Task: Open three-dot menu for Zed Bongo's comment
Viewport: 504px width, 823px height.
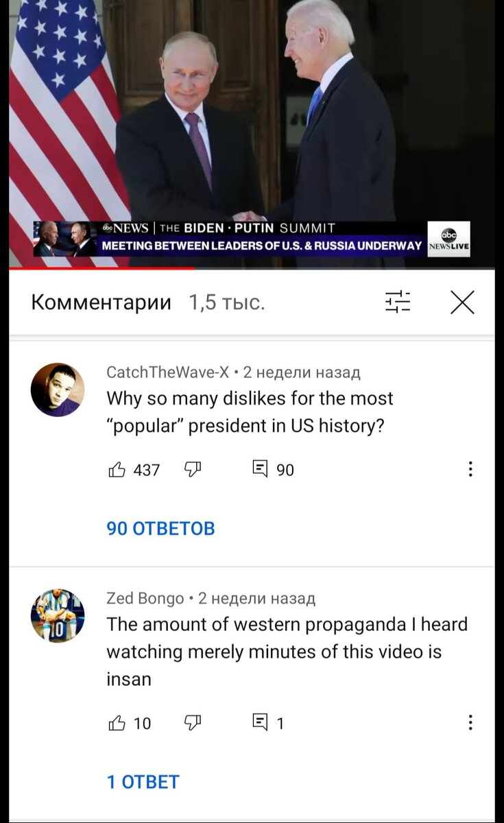Action: tap(470, 723)
